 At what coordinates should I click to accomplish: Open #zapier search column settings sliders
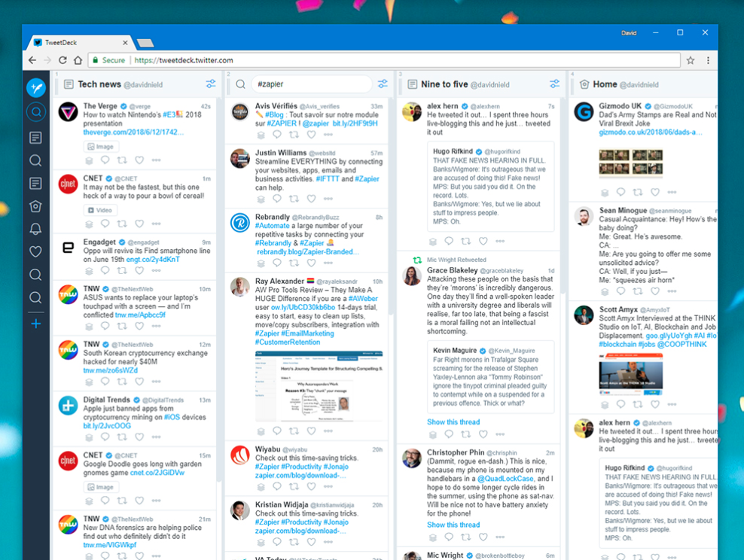pos(383,84)
